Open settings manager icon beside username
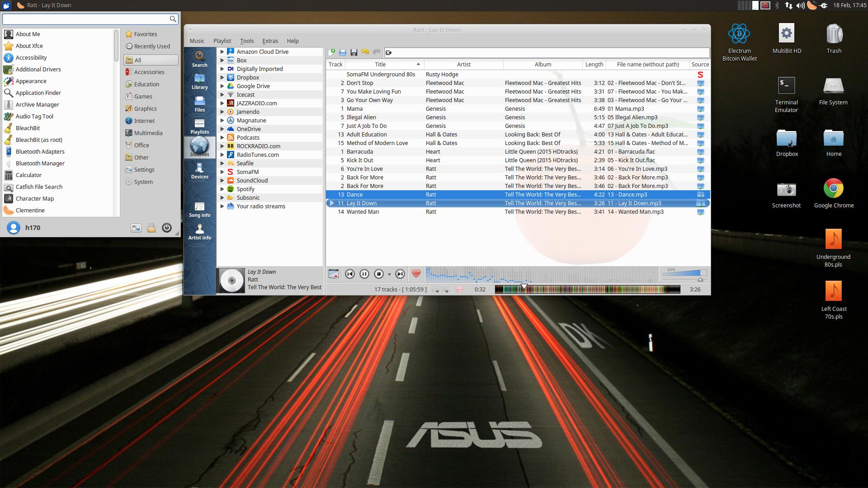The image size is (868, 488). pyautogui.click(x=136, y=228)
